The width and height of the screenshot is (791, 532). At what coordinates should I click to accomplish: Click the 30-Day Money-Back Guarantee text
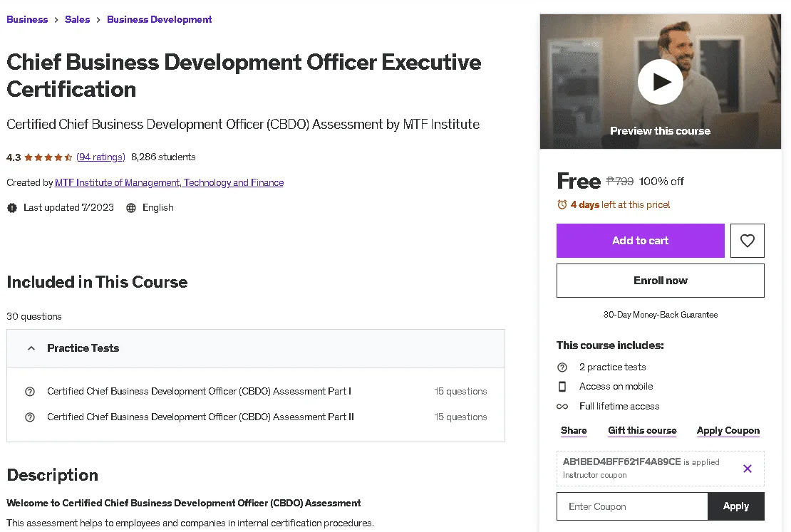point(661,315)
